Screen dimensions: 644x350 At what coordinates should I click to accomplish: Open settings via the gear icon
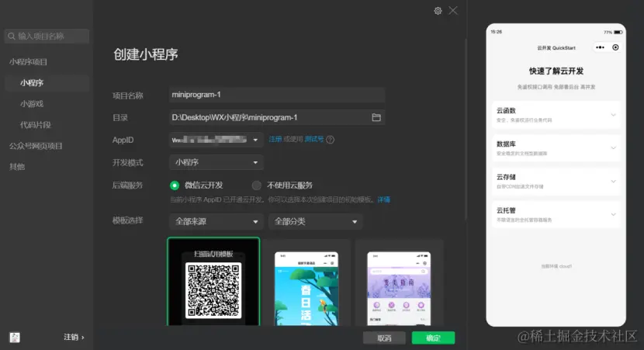point(438,11)
